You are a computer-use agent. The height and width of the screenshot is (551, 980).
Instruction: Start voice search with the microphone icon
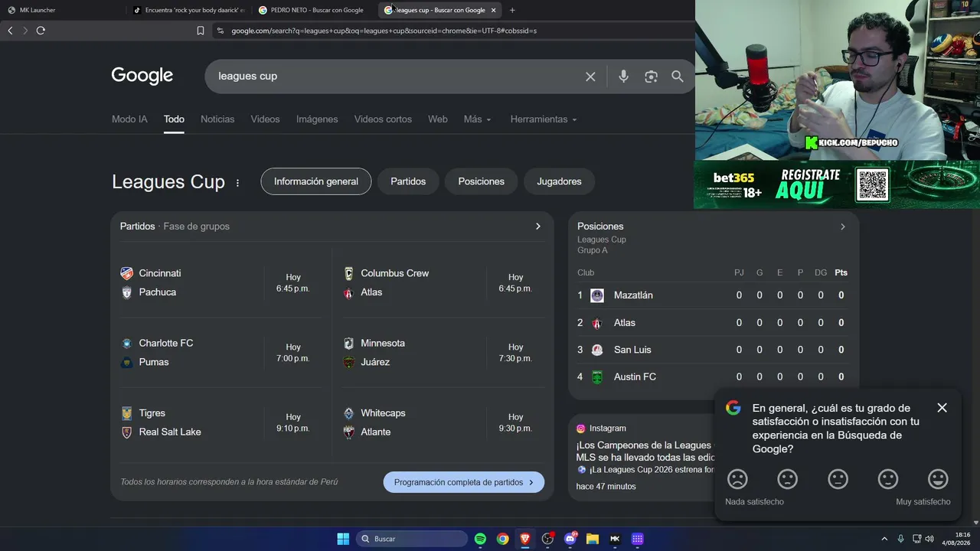pyautogui.click(x=623, y=77)
